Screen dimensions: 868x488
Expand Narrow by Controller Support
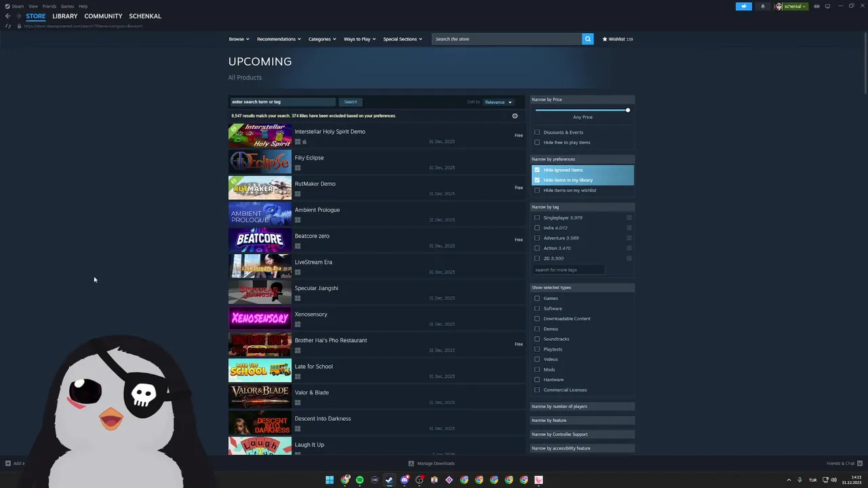point(583,434)
